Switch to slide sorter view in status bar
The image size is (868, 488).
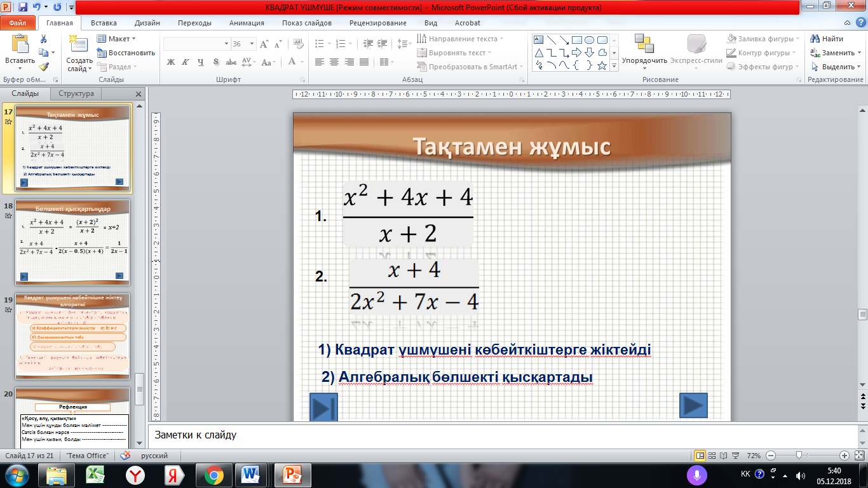[713, 456]
